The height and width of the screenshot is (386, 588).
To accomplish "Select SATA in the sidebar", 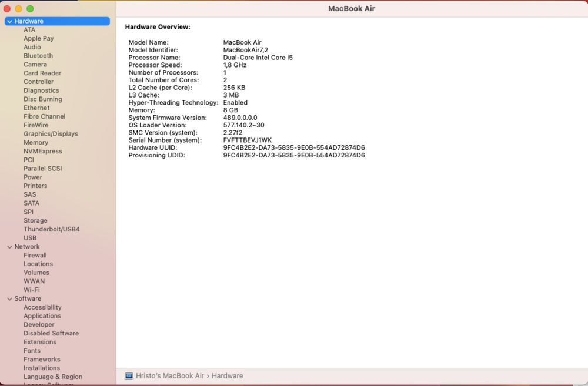I will 32,203.
